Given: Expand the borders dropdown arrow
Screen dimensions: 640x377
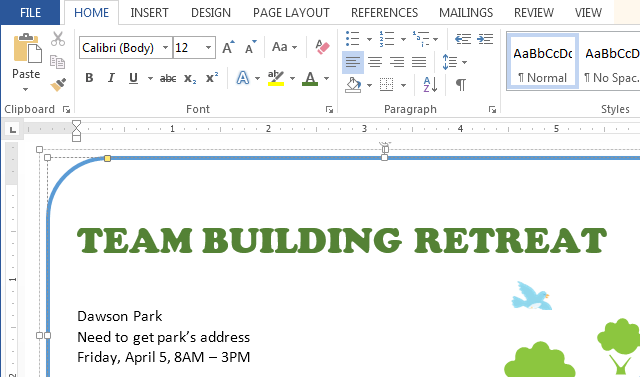Looking at the screenshot, I should point(403,85).
